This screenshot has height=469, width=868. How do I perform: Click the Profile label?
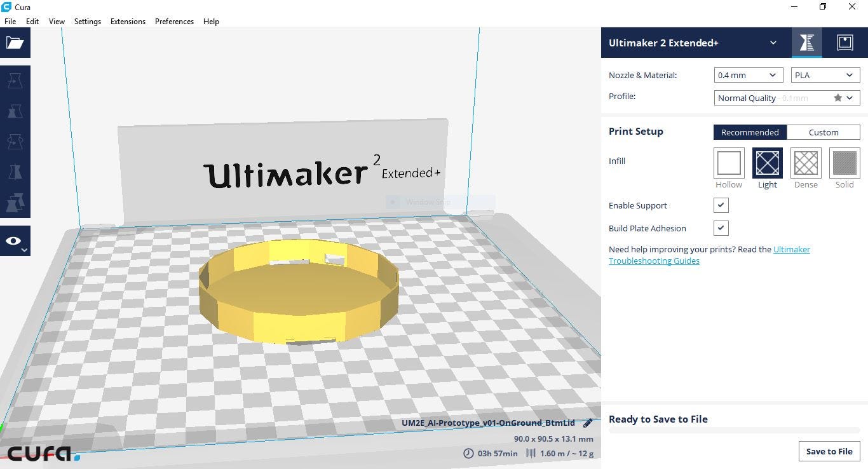click(x=622, y=96)
